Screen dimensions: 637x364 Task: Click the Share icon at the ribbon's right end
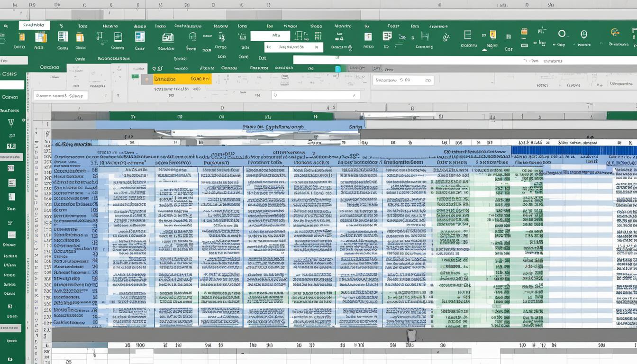(x=615, y=33)
